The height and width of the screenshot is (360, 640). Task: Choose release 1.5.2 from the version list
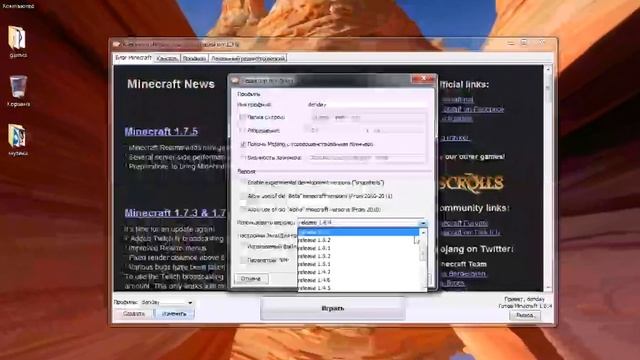[358, 256]
